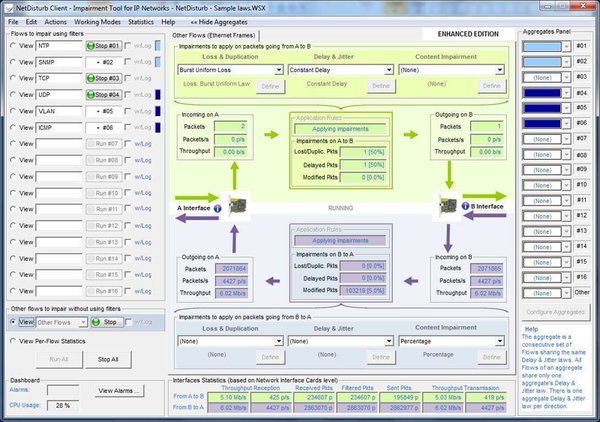Click the A Interface info icon

coord(217,209)
